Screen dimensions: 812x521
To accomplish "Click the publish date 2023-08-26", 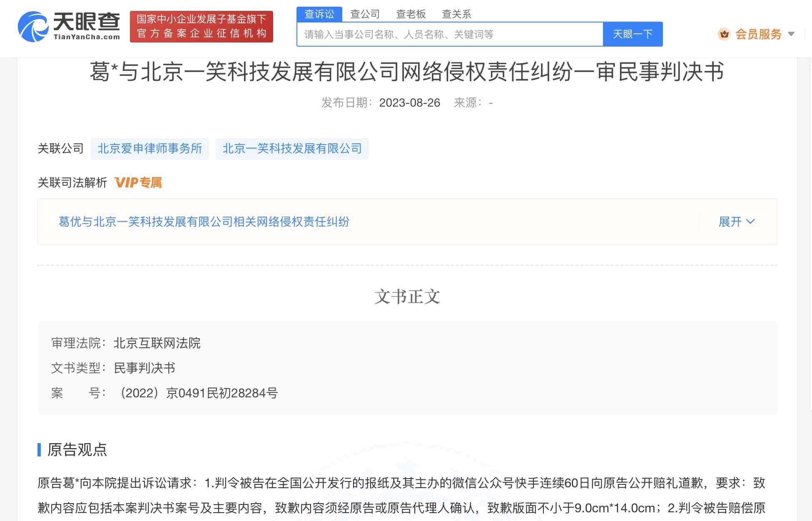I will pos(409,102).
